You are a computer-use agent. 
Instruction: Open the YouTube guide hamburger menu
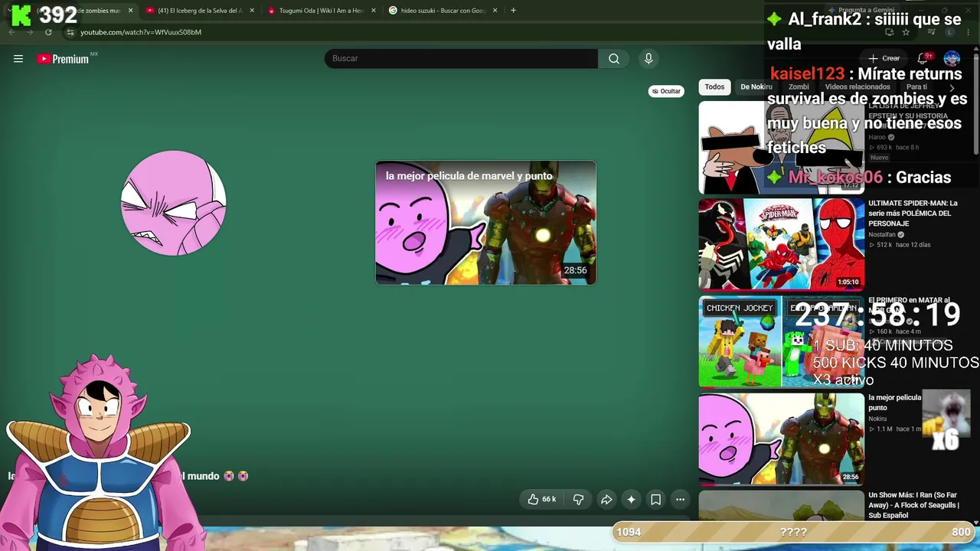pos(18,59)
